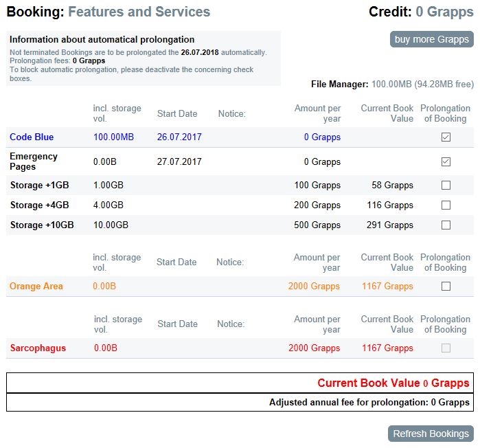
Task: Click the 116 Grapps book value
Action: click(390, 205)
